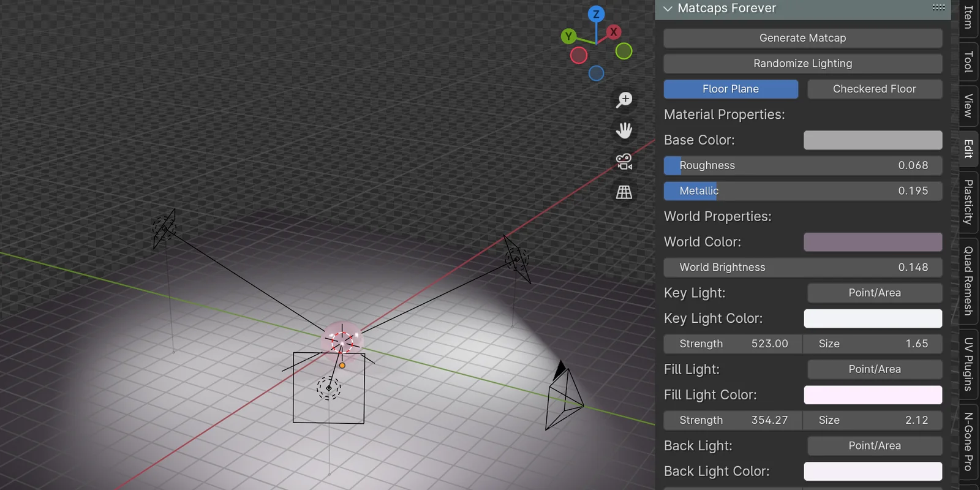Click the negative X red circle on gizmo
The width and height of the screenshot is (980, 490).
pyautogui.click(x=579, y=56)
